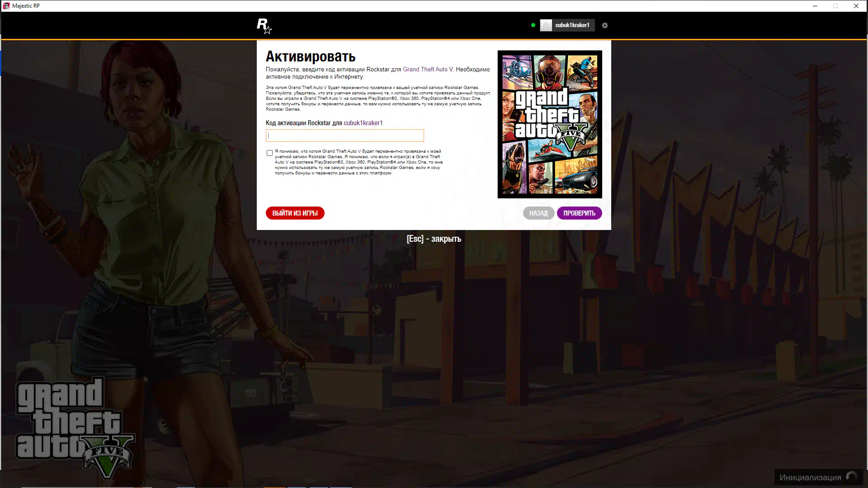Open the Grand Theft Auto V link

pyautogui.click(x=428, y=70)
